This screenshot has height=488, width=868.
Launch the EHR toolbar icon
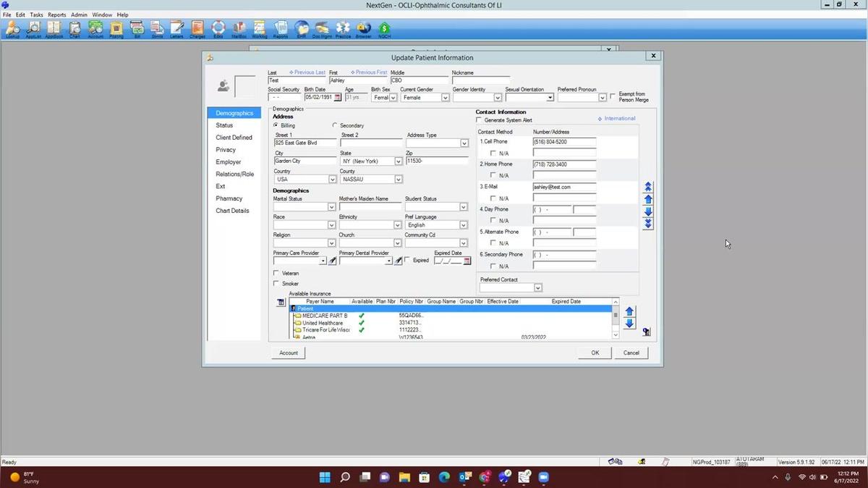click(301, 29)
